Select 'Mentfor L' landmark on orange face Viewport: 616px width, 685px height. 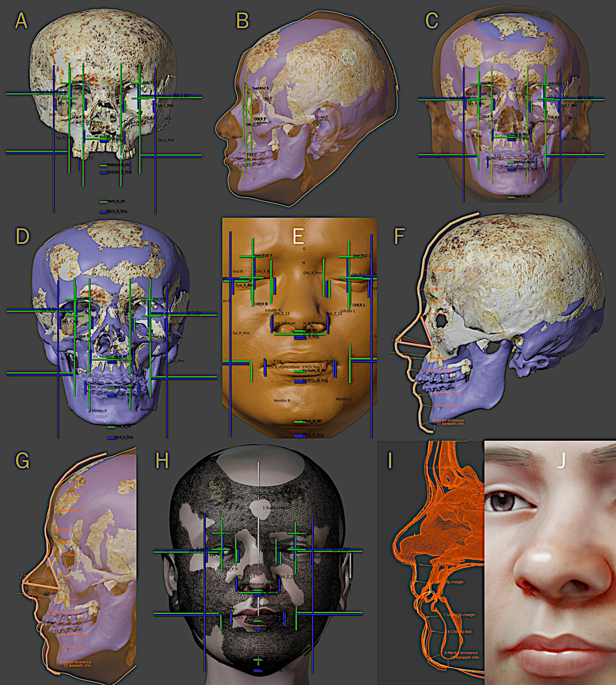point(343,399)
